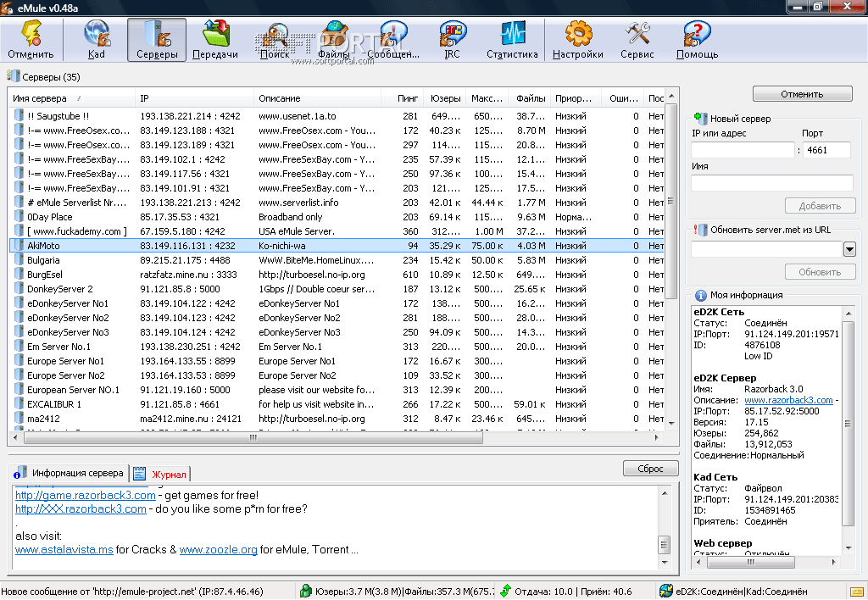Click the server list vertical scrollbar thumb

[670, 200]
